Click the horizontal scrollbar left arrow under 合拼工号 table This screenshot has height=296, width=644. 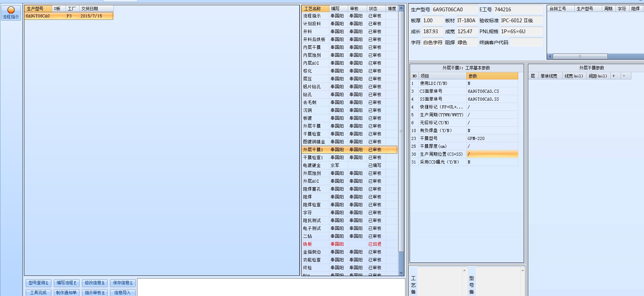click(550, 56)
